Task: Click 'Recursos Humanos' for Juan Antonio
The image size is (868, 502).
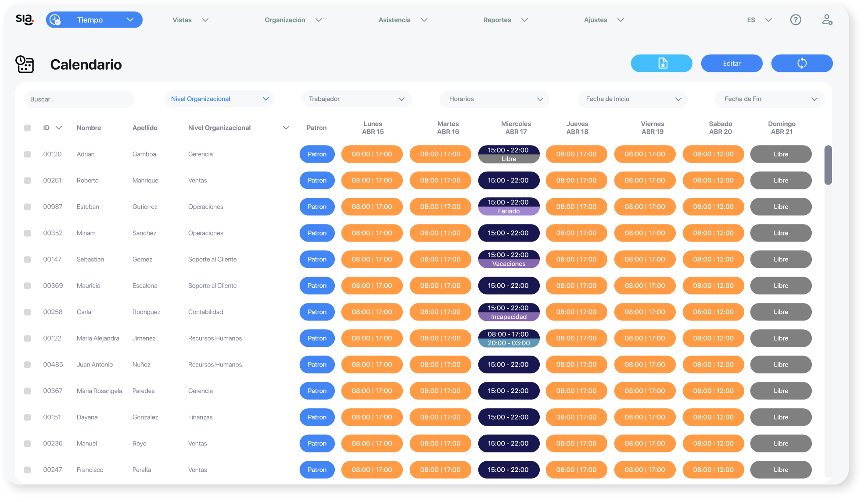Action: click(215, 365)
